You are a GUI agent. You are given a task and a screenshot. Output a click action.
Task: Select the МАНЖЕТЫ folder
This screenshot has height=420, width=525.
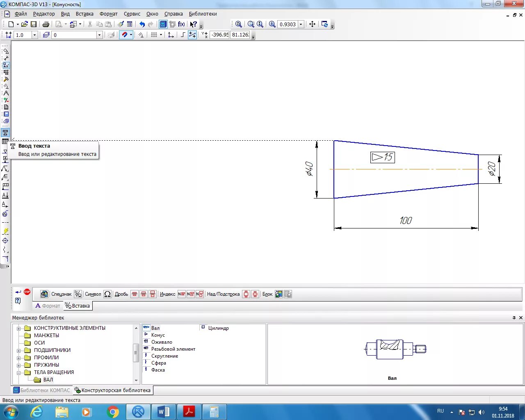[46, 336]
